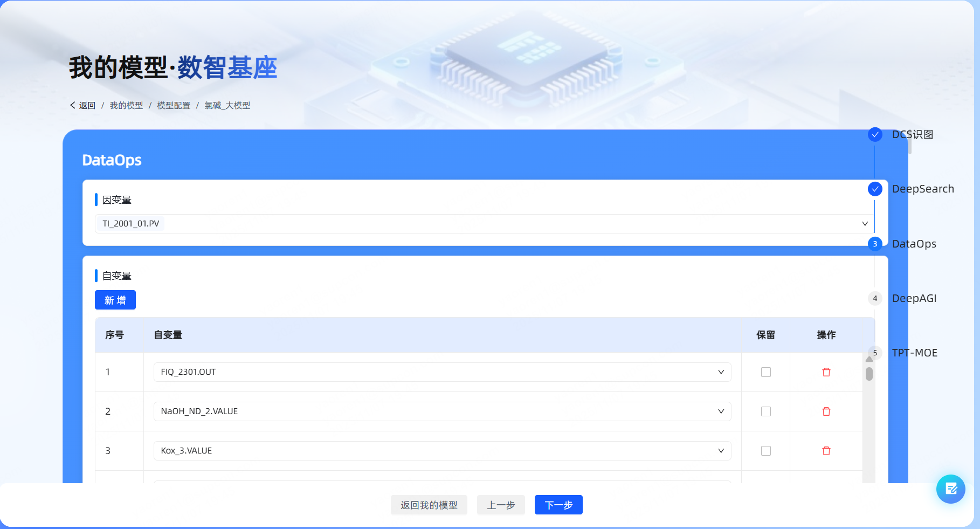Open the Kox_3.VALUE variable dropdown

(721, 451)
